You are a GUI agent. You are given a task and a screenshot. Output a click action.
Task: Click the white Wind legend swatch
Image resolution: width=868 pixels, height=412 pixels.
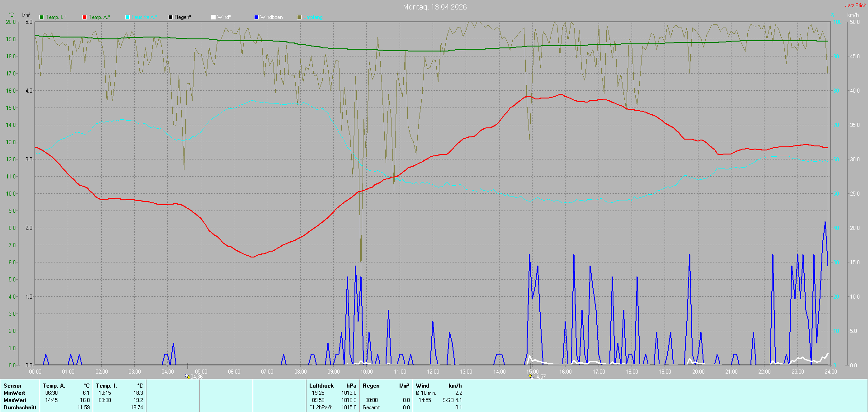(x=213, y=17)
